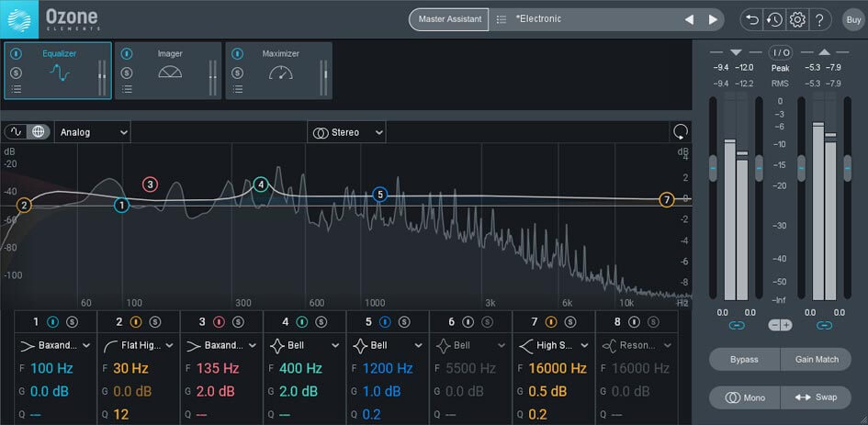The image size is (868, 425).
Task: Click the Mono button
Action: coord(745,397)
